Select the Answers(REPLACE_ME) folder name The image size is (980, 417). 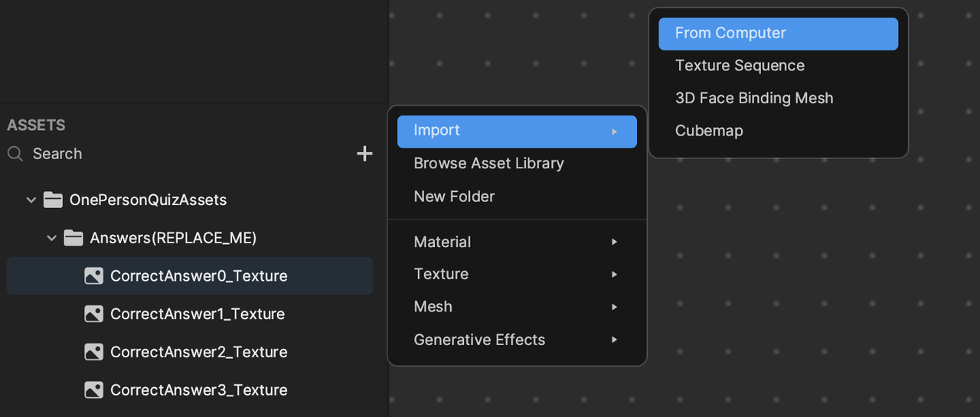(x=173, y=238)
